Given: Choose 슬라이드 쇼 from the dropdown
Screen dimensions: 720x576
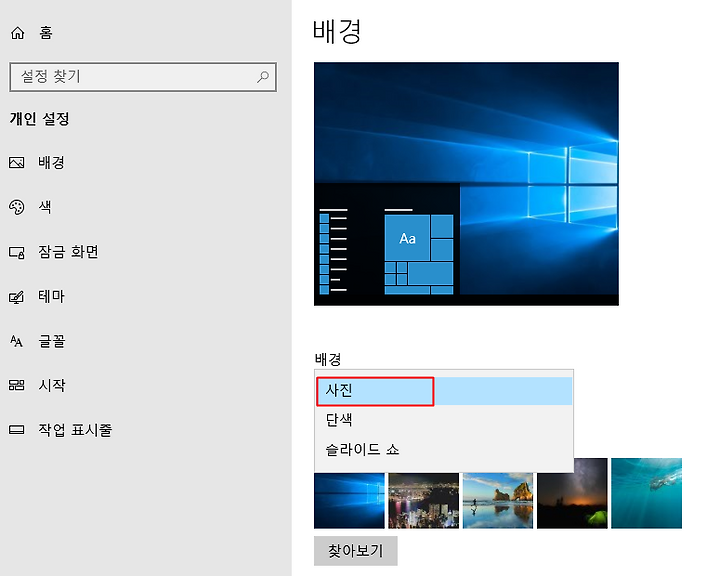Looking at the screenshot, I should [x=444, y=449].
